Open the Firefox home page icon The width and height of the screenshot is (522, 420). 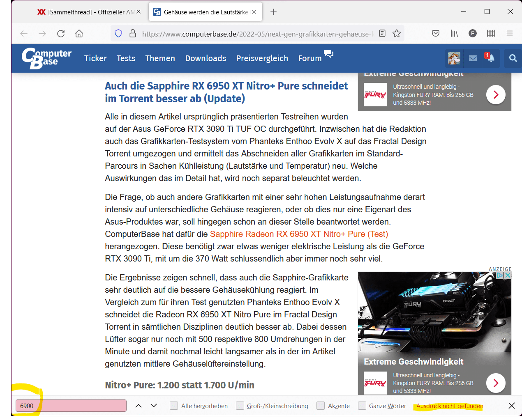(79, 34)
